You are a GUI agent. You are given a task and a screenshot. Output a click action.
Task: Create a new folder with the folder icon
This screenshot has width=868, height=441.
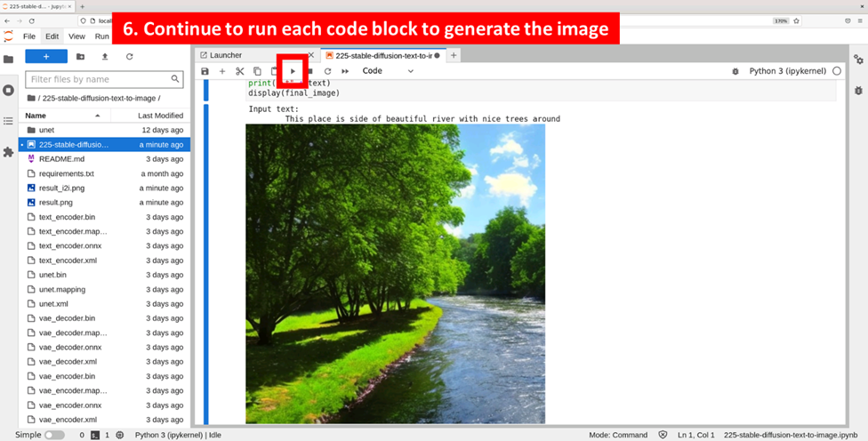pyautogui.click(x=80, y=56)
